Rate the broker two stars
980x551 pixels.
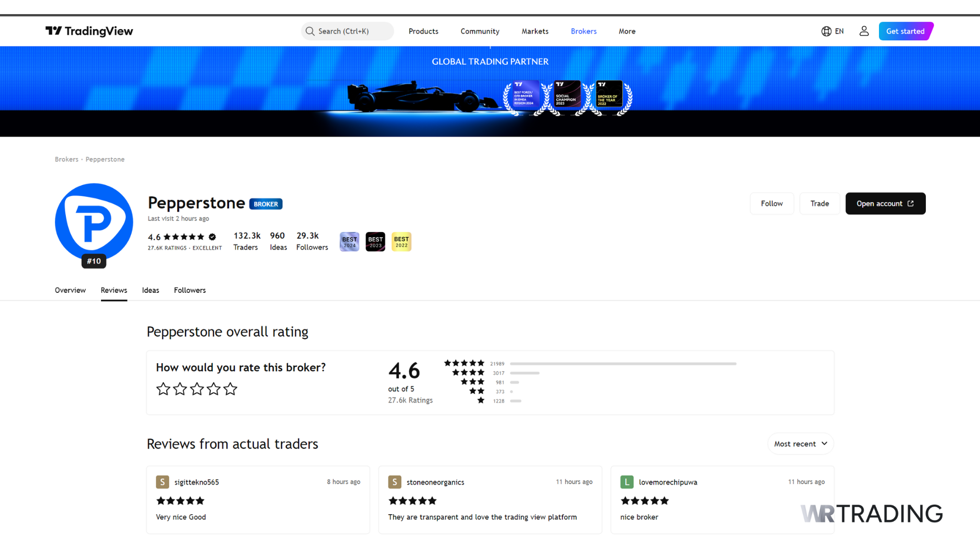[180, 389]
